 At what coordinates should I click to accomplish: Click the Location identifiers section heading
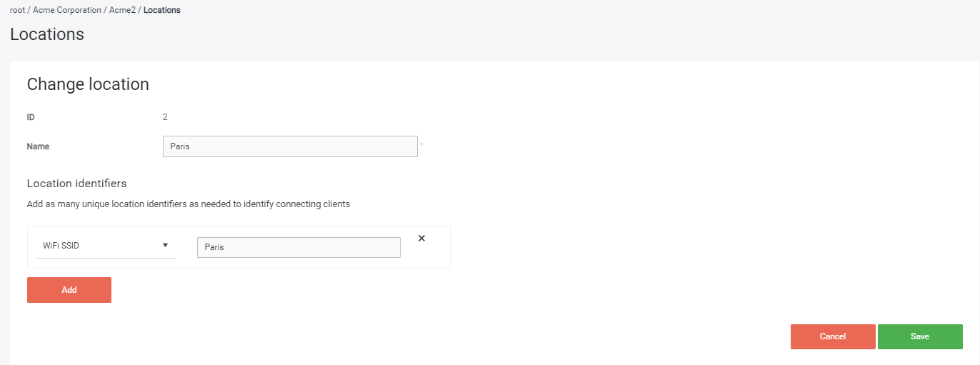click(76, 184)
